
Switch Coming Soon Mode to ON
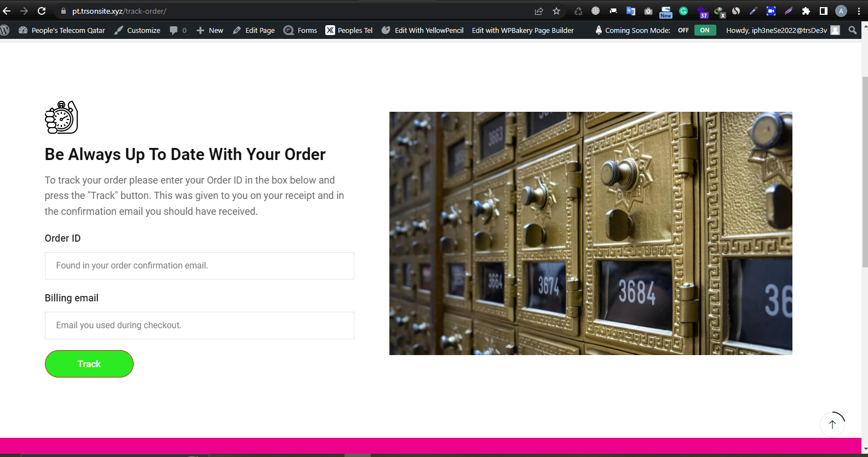(705, 30)
